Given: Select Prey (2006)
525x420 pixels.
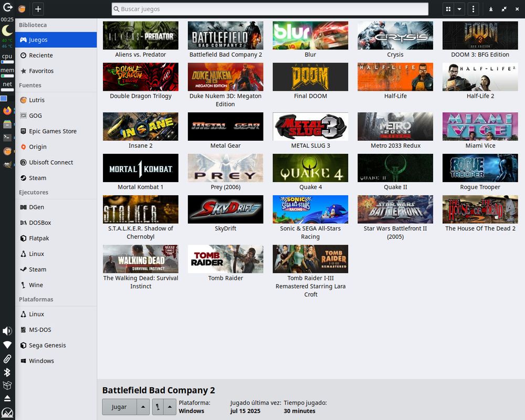Looking at the screenshot, I should 225,172.
